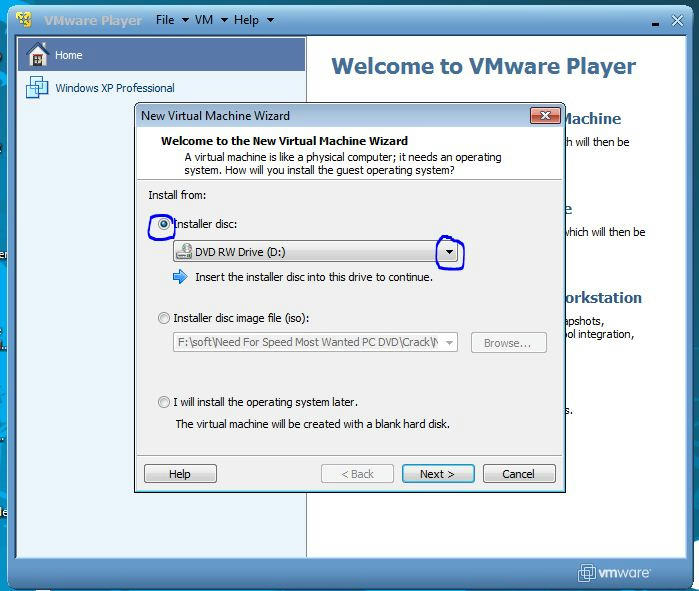699x591 pixels.
Task: Open the File menu
Action: 172,20
